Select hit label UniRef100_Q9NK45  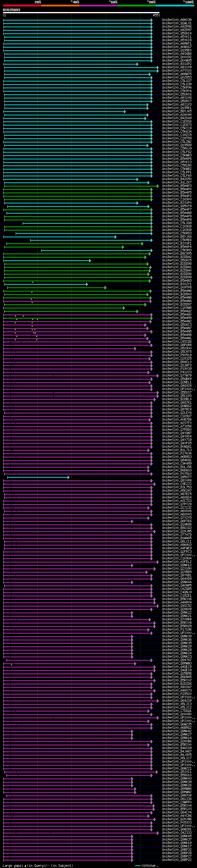coord(177,836)
